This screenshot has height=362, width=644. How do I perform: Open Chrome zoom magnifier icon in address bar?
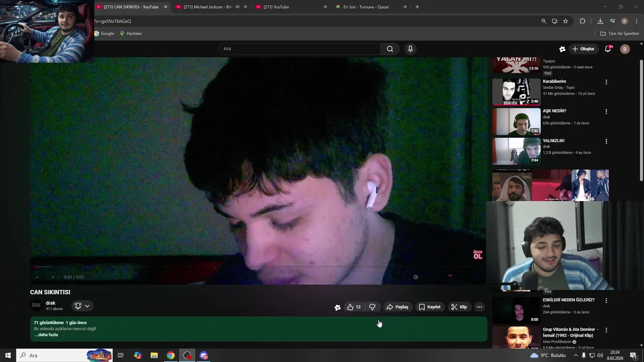pyautogui.click(x=543, y=21)
